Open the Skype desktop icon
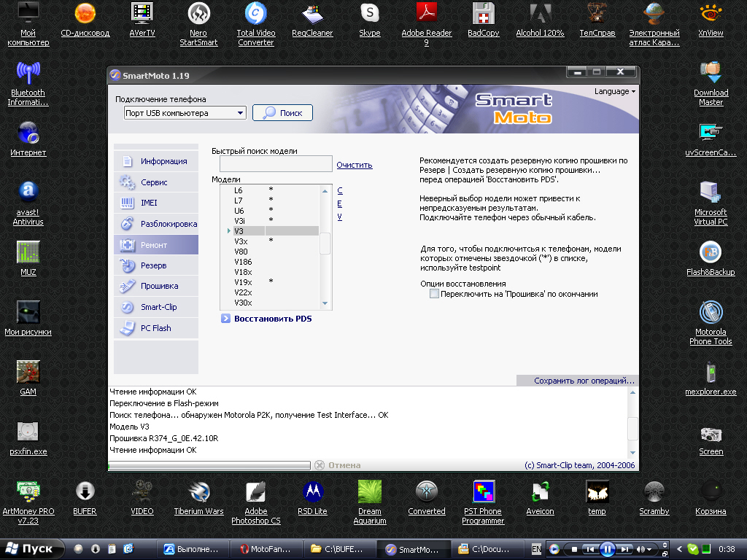Screen dimensions: 747x560 (x=370, y=20)
